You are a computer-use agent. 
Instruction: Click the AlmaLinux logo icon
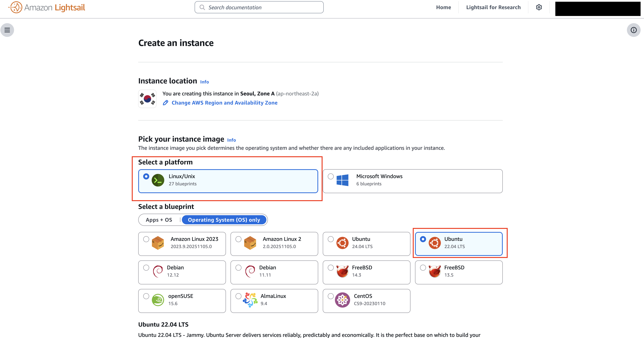click(x=250, y=300)
